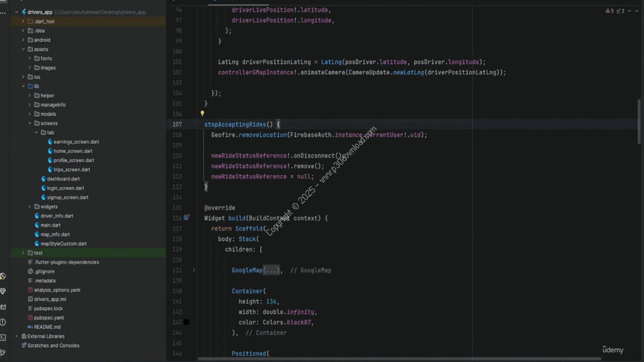Click the override gutter icon beside build method

click(x=186, y=218)
